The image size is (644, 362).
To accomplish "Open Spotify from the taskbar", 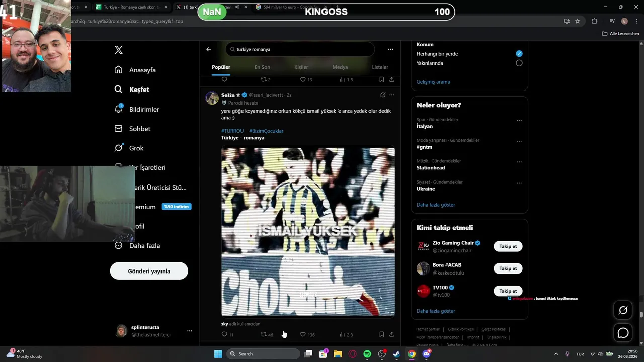I will click(x=367, y=354).
